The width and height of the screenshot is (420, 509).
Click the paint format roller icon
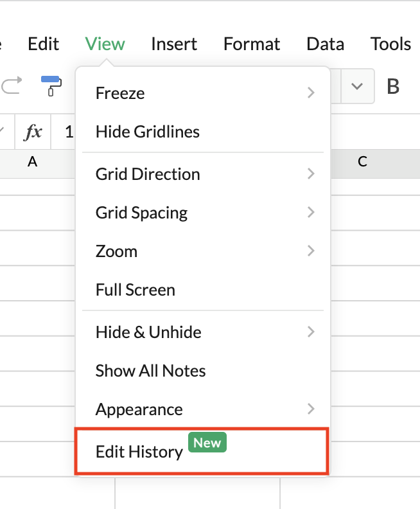click(x=51, y=85)
